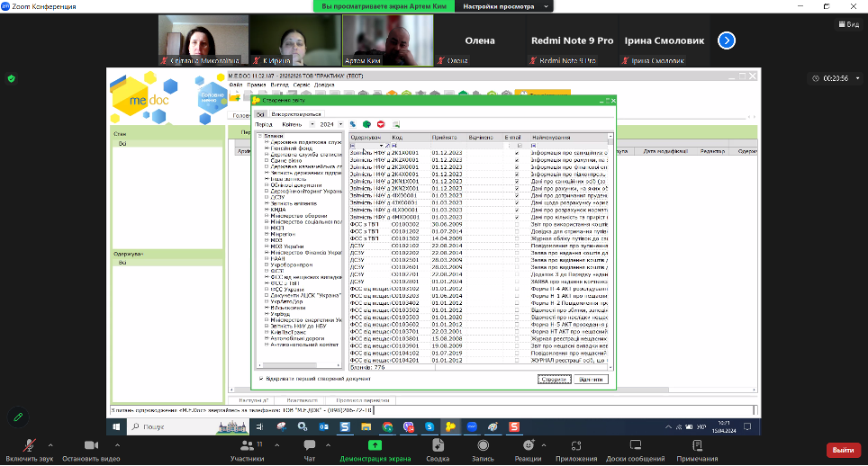868x466 pixels.
Task: Open the Довідка menu in M.E.Doc
Action: click(x=324, y=85)
